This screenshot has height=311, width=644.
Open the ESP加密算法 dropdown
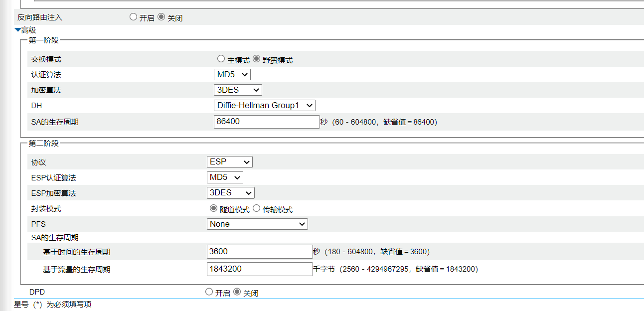click(231, 193)
